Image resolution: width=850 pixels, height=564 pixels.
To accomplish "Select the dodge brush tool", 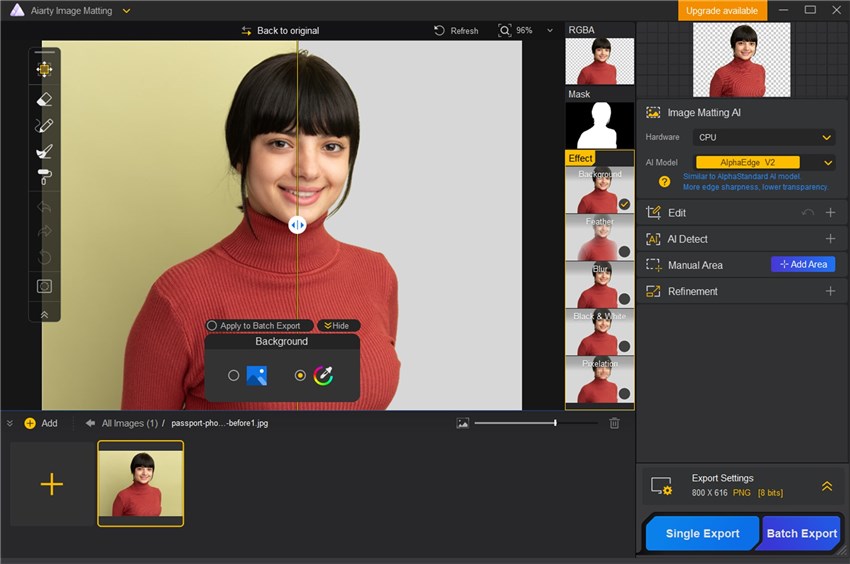I will tap(44, 151).
